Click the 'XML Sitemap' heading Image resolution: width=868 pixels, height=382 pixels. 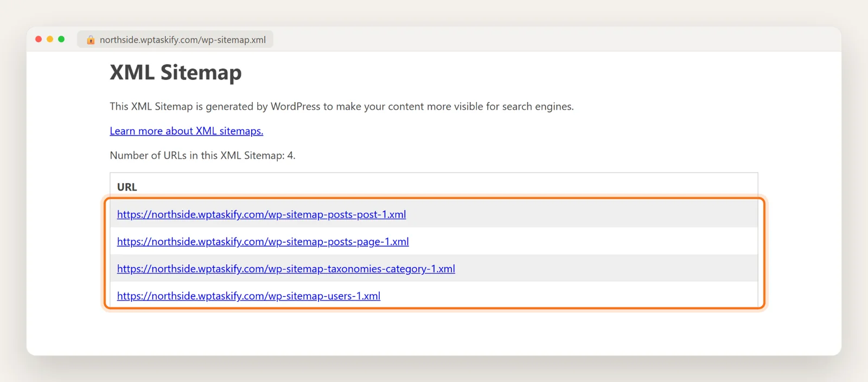click(x=176, y=72)
